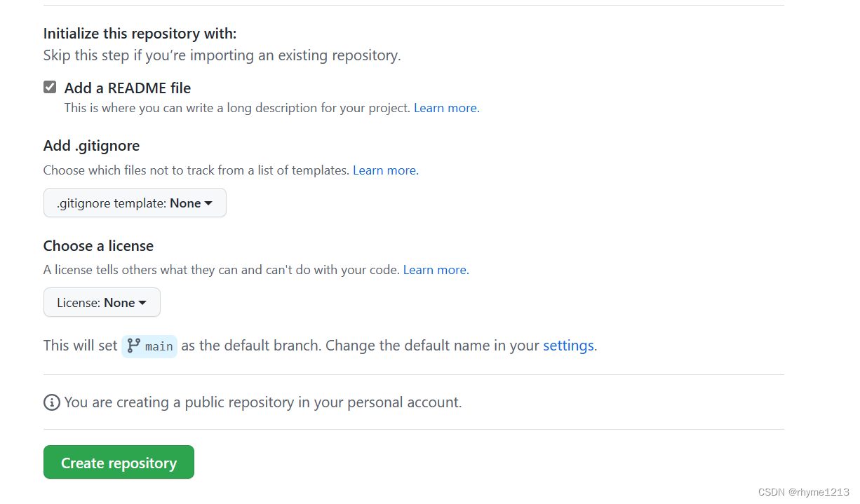Image resolution: width=860 pixels, height=504 pixels.
Task: Open the settings link for default branch
Action: point(569,346)
